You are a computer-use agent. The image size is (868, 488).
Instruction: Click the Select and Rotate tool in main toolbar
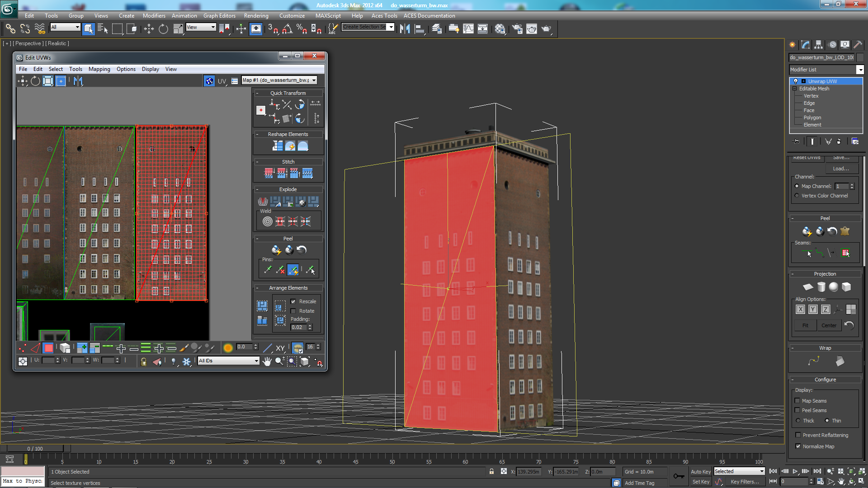(163, 29)
